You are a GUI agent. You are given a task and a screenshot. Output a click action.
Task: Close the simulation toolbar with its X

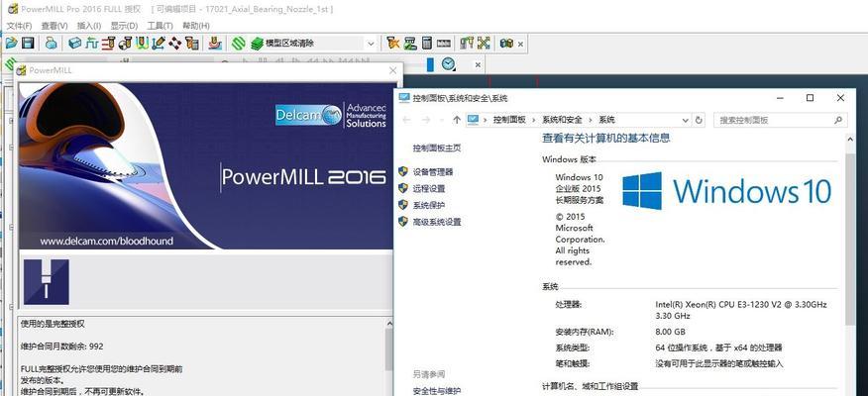click(x=478, y=64)
